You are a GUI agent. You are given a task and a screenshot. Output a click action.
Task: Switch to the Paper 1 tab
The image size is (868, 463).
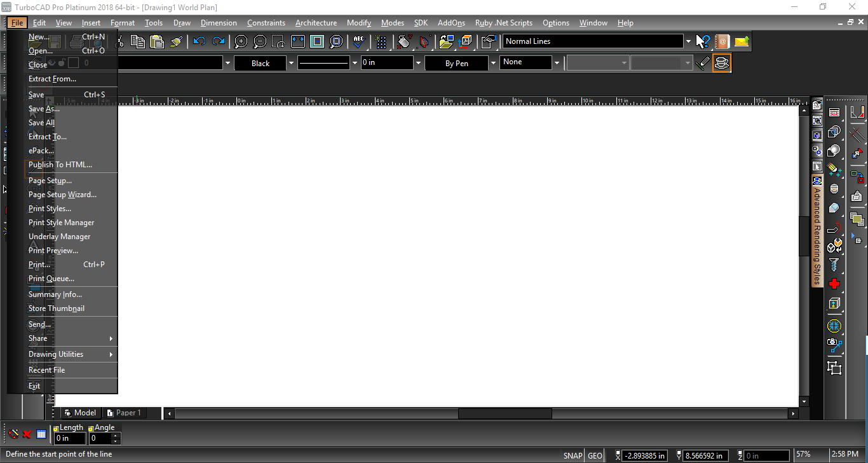tap(123, 413)
